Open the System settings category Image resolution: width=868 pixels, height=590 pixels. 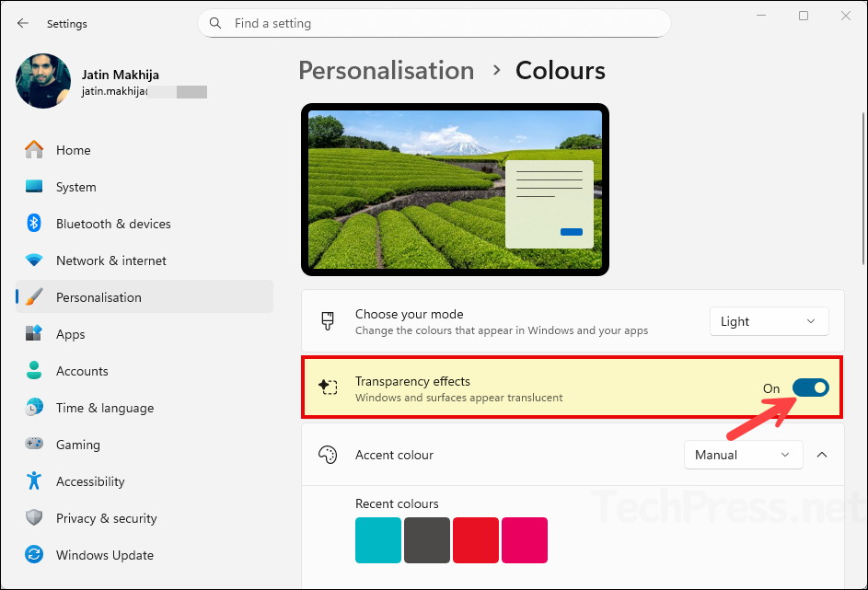coord(75,187)
